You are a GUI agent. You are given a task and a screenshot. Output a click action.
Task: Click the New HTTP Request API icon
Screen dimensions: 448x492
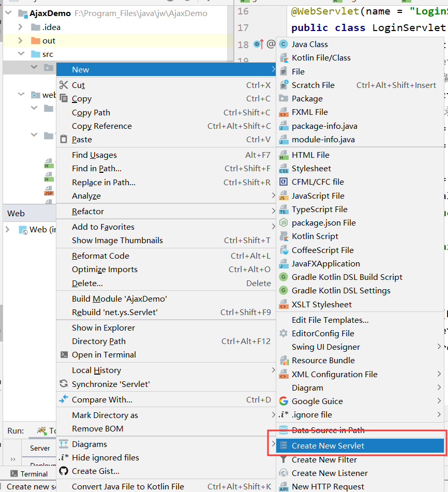point(283,487)
